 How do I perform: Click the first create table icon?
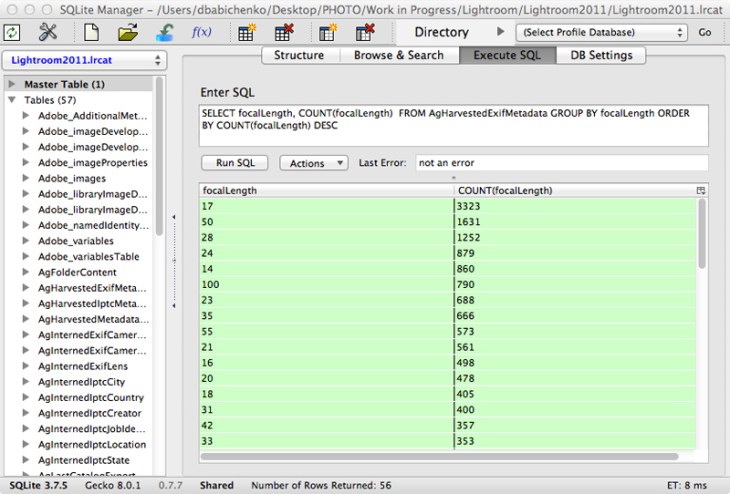[x=246, y=33]
